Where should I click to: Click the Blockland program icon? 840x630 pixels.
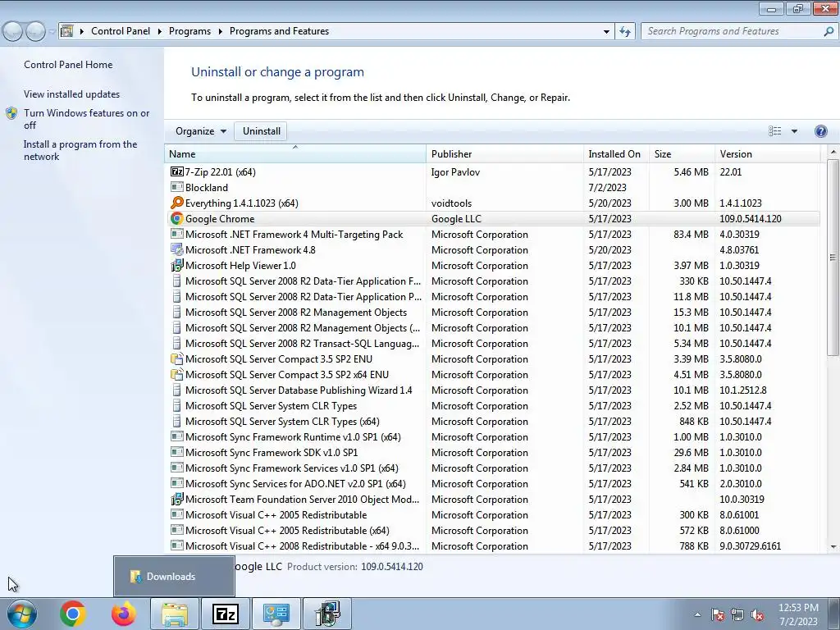177,188
